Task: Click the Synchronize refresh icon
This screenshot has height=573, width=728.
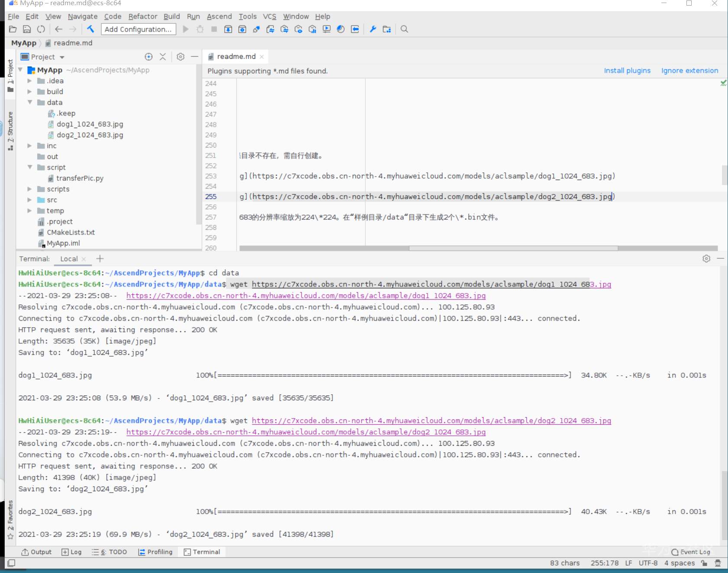Action: coord(41,29)
